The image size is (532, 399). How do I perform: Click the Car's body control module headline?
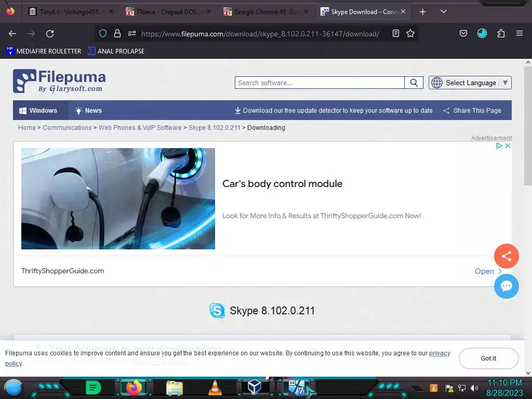[282, 183]
